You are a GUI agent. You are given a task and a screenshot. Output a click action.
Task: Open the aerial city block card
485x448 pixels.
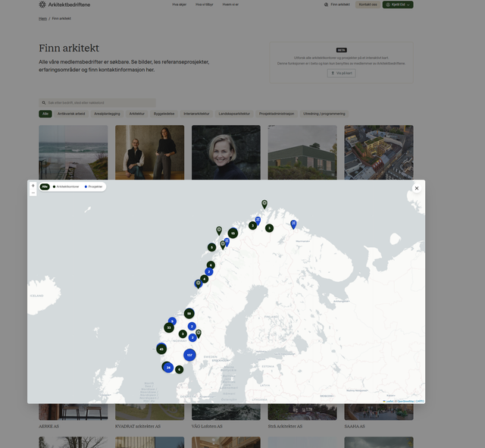(x=379, y=152)
